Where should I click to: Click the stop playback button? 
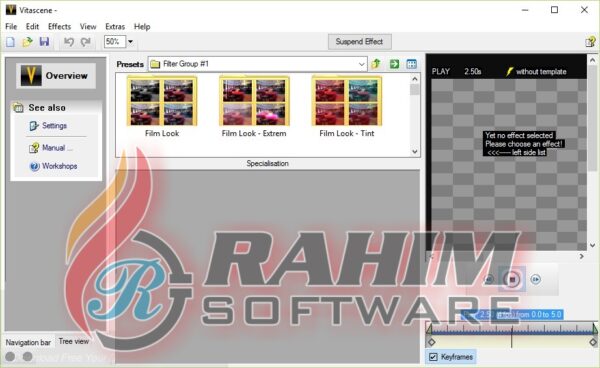(512, 279)
